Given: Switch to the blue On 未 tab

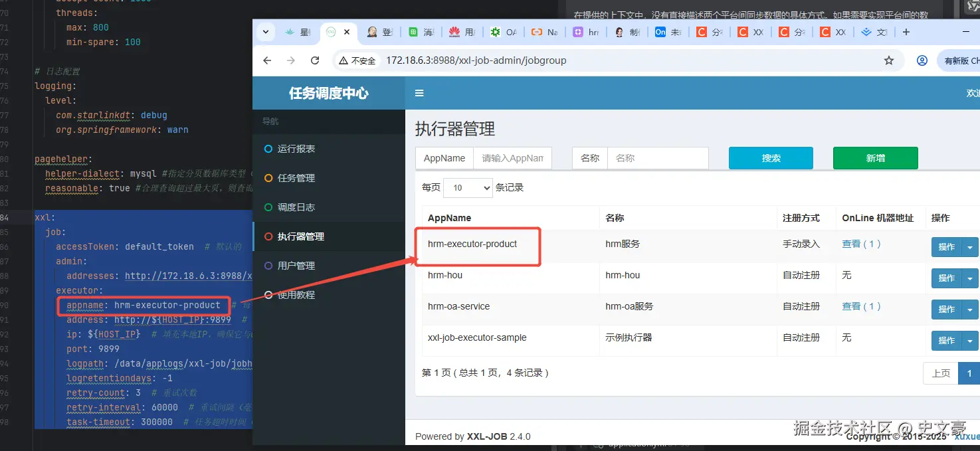Looking at the screenshot, I should coord(668,32).
